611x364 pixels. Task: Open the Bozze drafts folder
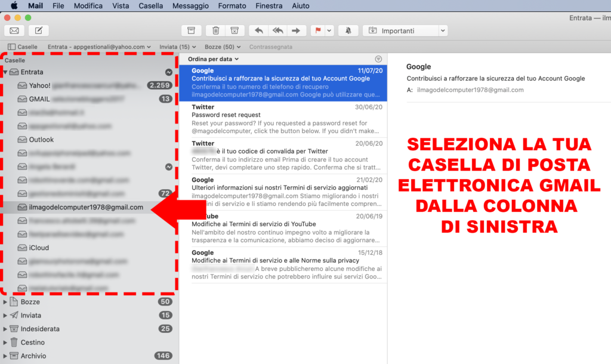point(88,302)
